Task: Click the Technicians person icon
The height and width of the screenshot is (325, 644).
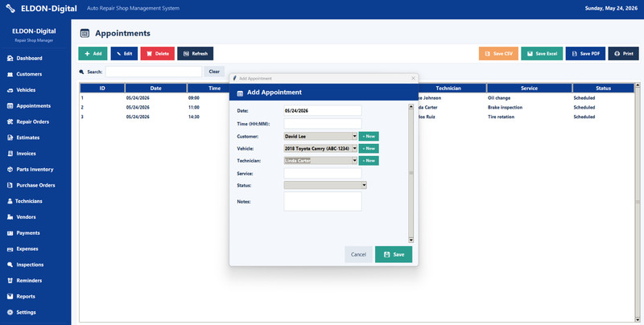Action: click(10, 201)
